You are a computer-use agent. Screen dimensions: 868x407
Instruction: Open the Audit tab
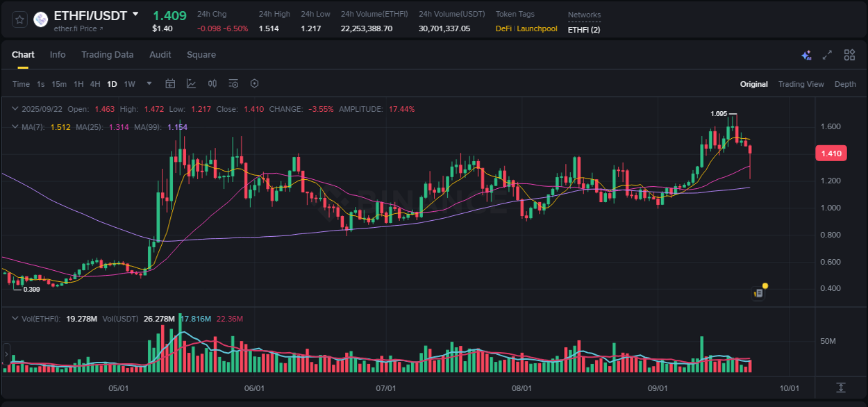160,54
